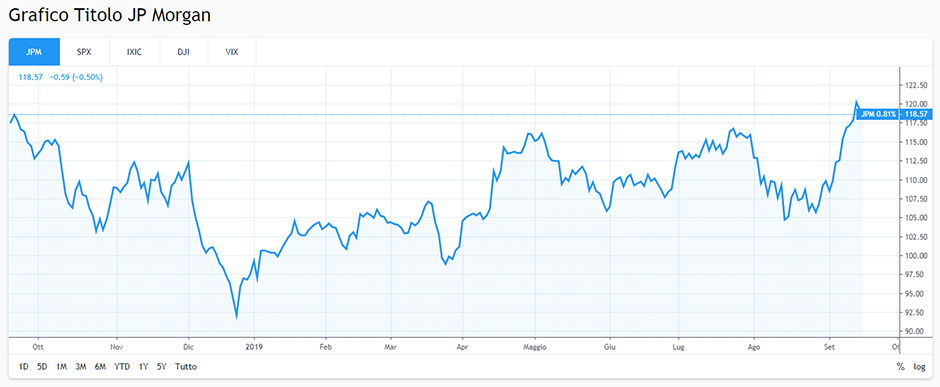Click the Set label on time axis

[x=830, y=346]
